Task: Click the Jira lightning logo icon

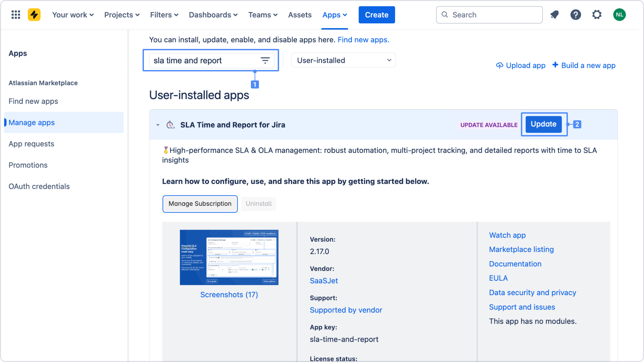Action: point(34,15)
